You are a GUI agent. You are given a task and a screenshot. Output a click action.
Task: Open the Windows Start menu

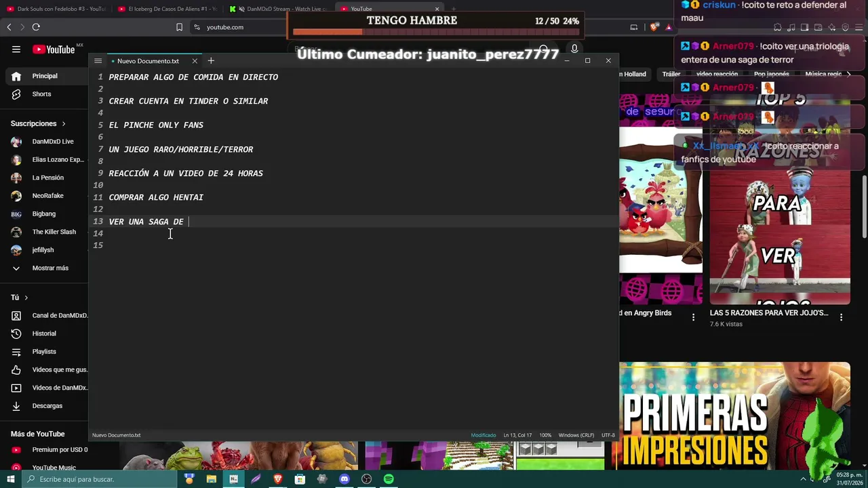tap(11, 479)
